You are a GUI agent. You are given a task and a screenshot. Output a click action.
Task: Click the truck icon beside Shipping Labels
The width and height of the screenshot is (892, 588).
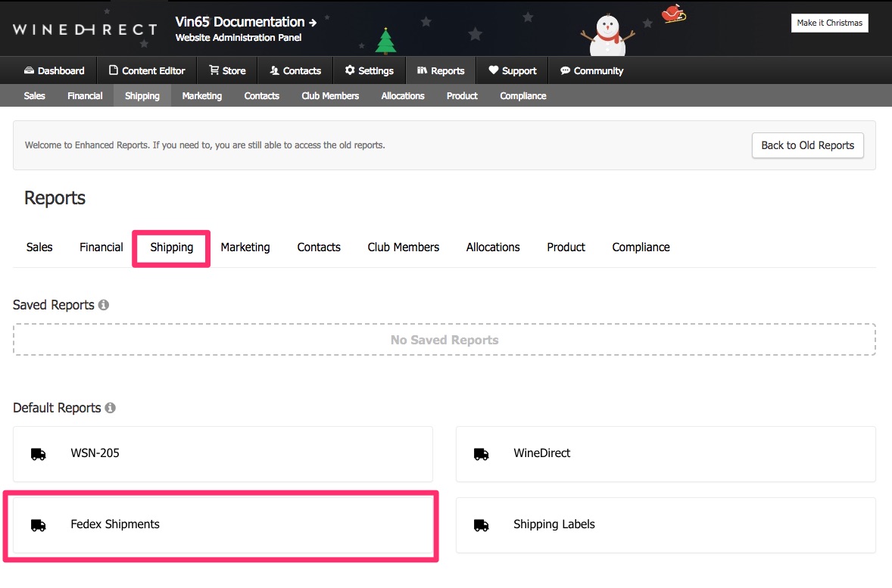pos(481,524)
